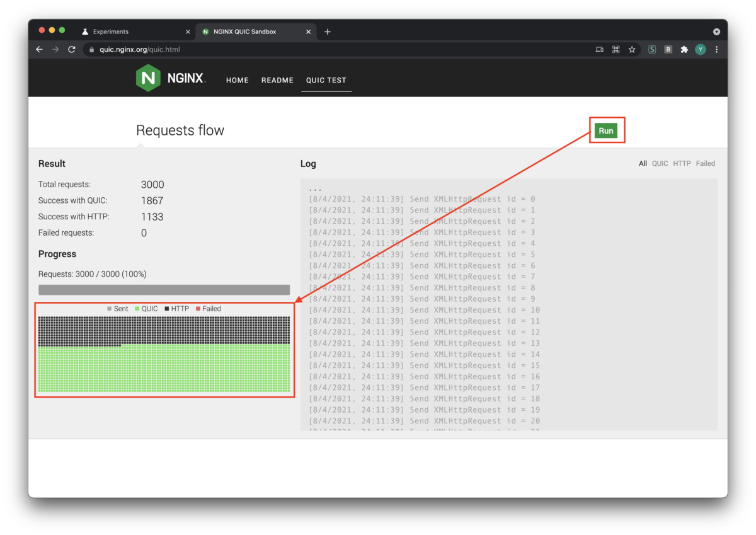The width and height of the screenshot is (756, 535).
Task: Click the 'Requests: 3000 / 3000 (100%)' text
Action: point(93,274)
